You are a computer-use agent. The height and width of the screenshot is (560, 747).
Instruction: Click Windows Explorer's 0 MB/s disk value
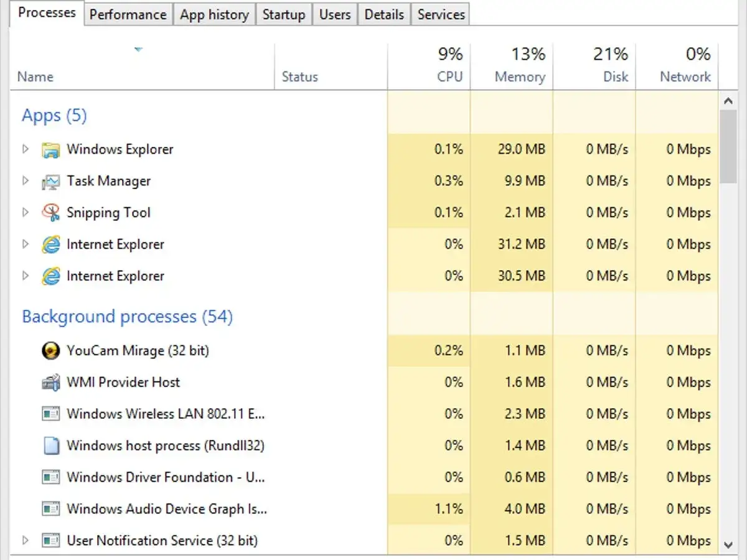(607, 149)
